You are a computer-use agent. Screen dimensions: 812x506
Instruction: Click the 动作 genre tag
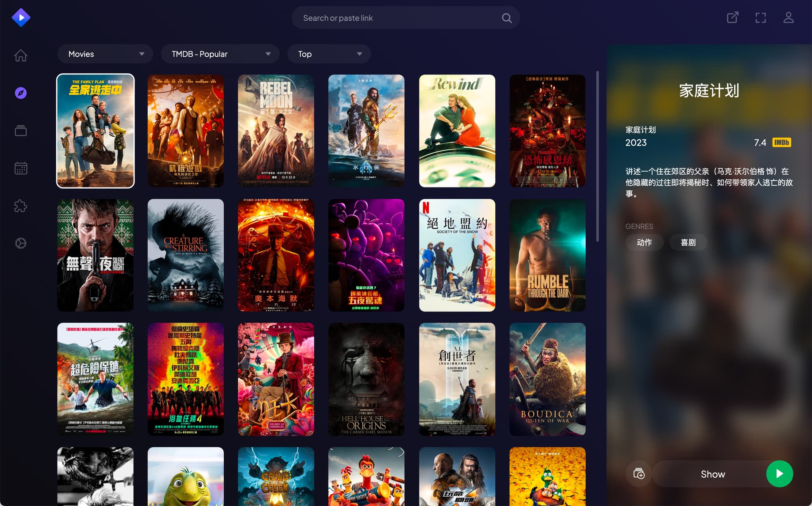pos(644,242)
